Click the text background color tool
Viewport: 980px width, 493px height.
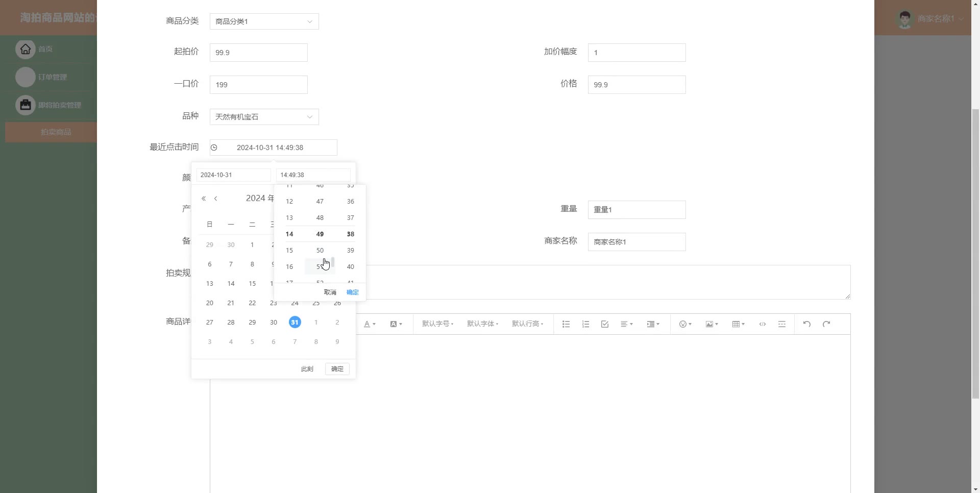(x=396, y=324)
